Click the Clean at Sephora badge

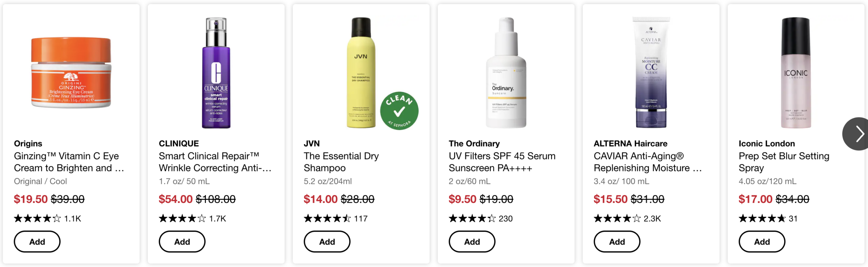click(399, 111)
